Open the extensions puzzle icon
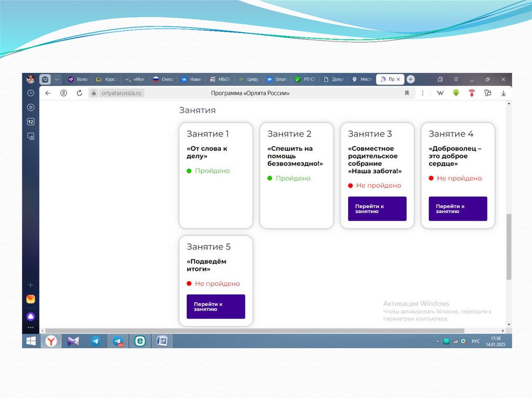Screen dimensions: 532x398 (x=487, y=93)
